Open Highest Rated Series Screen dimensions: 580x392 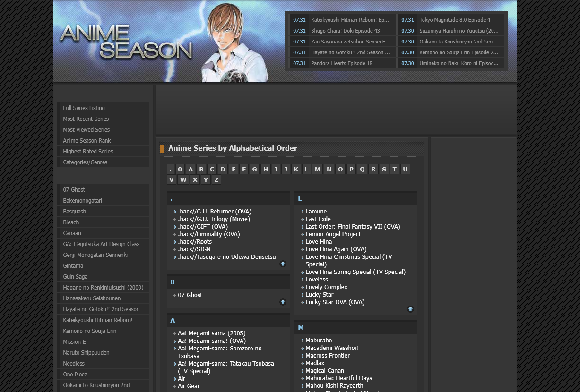(x=103, y=152)
